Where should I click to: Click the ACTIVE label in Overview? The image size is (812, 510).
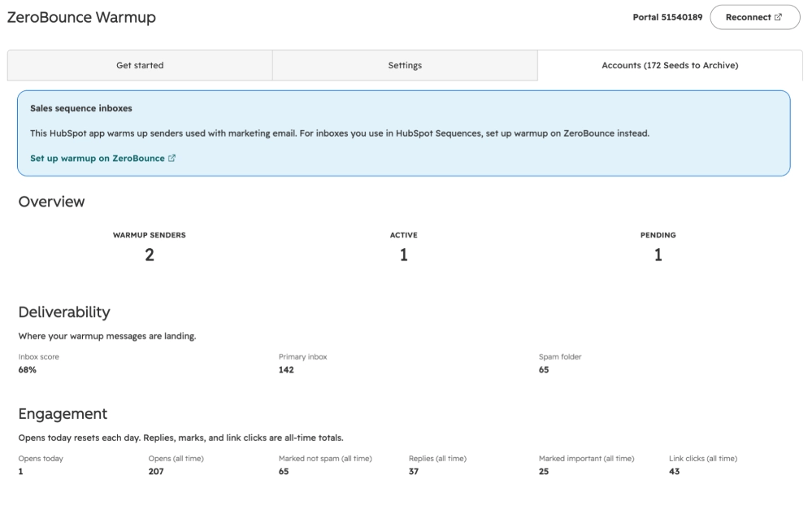pos(403,235)
